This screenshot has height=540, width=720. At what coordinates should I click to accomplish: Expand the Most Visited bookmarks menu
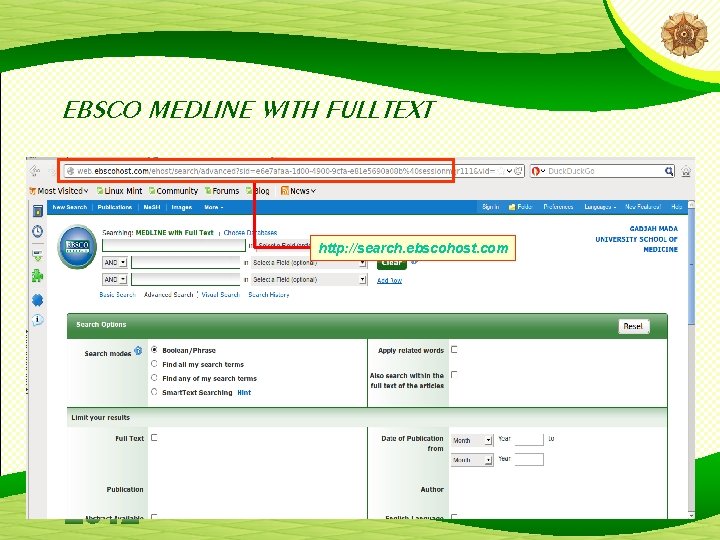[59, 191]
